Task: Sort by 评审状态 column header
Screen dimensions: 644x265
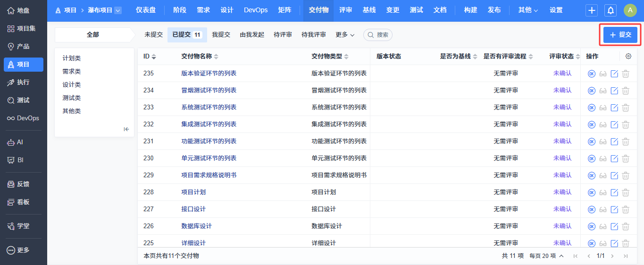Action: pos(564,57)
